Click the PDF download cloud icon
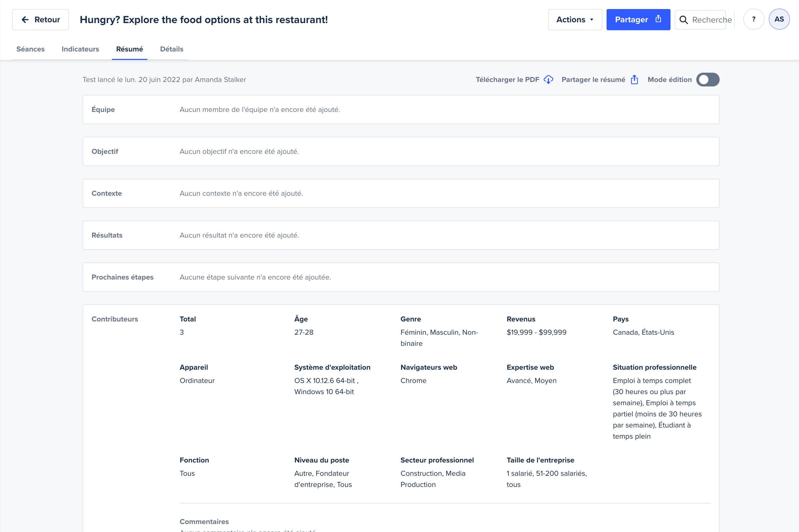The height and width of the screenshot is (532, 799). (548, 80)
